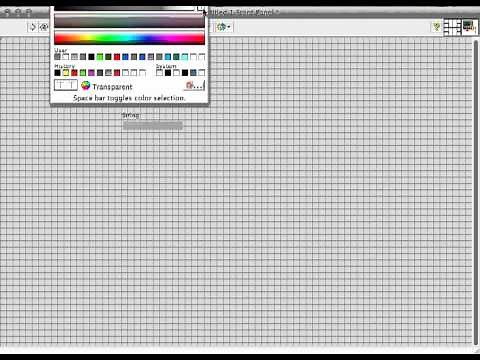Viewport: 480px width, 360px height.
Task: Open the Reorder dropdown in the toolbar
Action: [x=224, y=27]
